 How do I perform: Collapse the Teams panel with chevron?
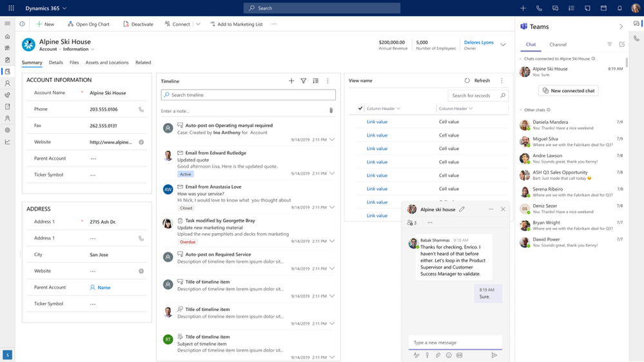[621, 26]
